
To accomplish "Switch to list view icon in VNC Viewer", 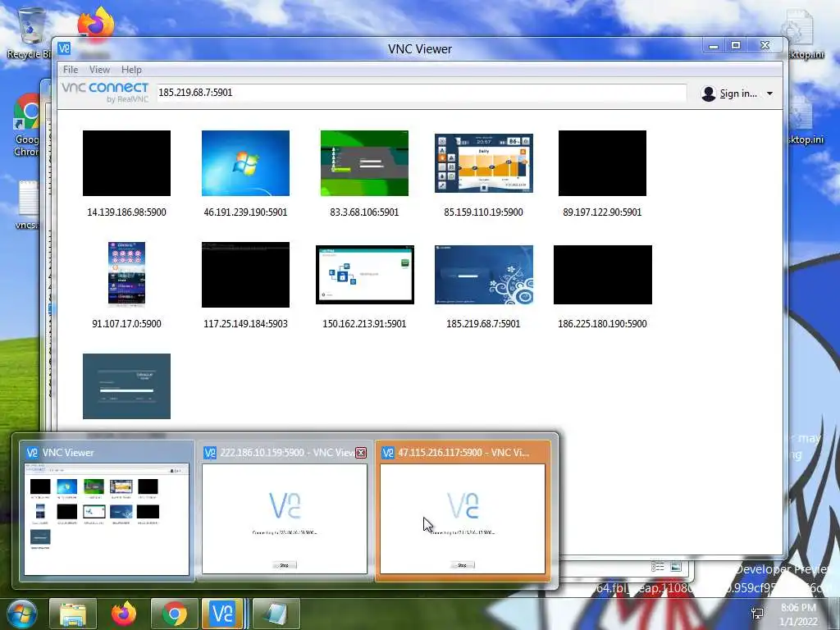I will (x=658, y=567).
